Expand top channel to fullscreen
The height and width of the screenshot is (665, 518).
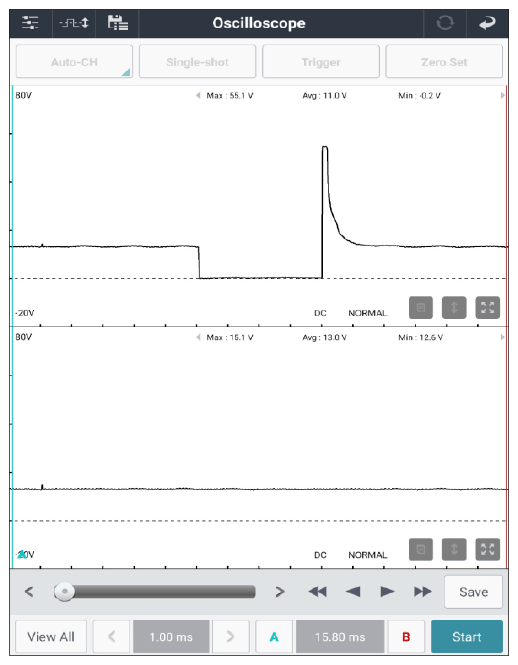coord(487,307)
